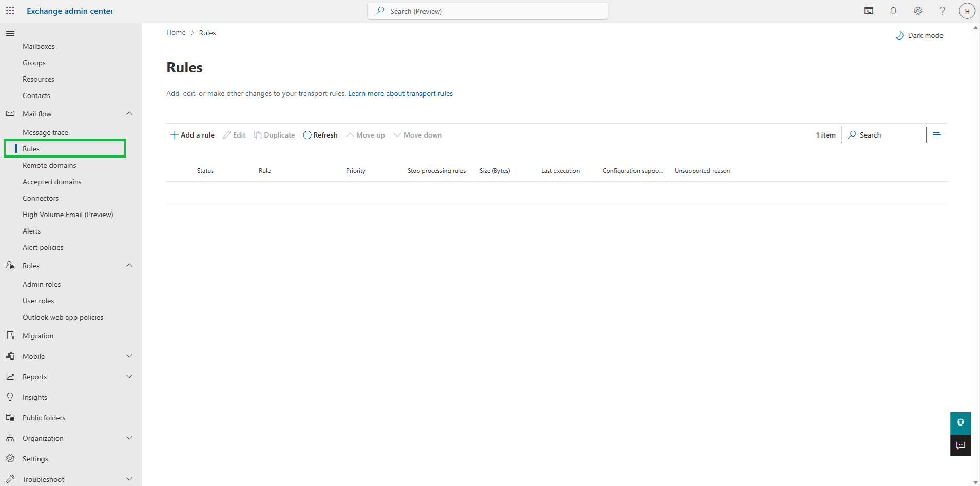980x486 pixels.
Task: Open Cloud Shell icon in header
Action: click(x=869, y=11)
